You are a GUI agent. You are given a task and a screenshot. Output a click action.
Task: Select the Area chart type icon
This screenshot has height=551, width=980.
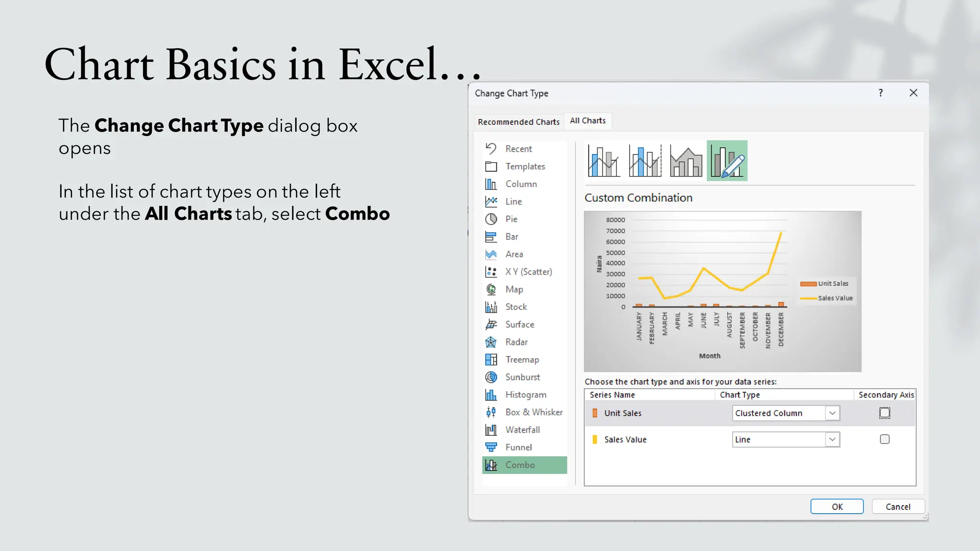click(x=491, y=254)
